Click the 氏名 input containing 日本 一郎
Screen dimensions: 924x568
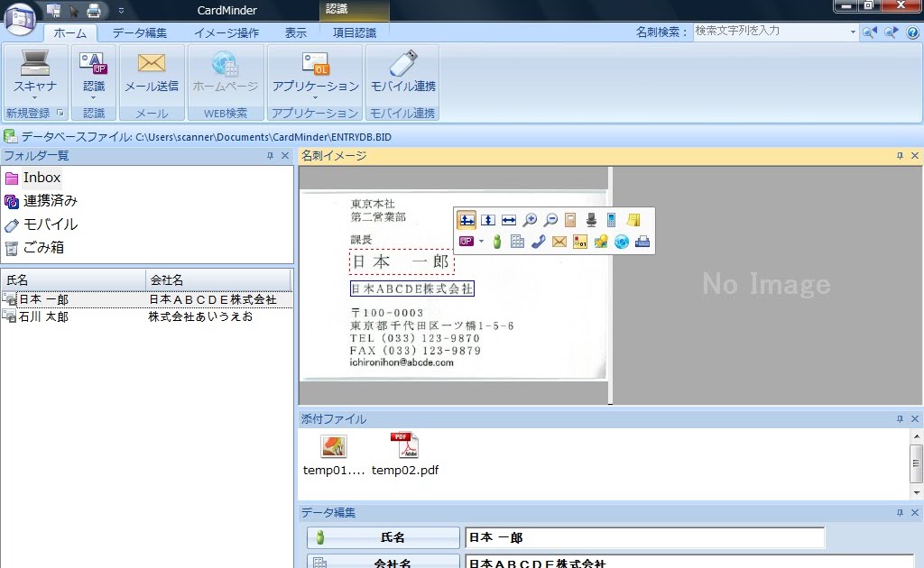tap(644, 537)
